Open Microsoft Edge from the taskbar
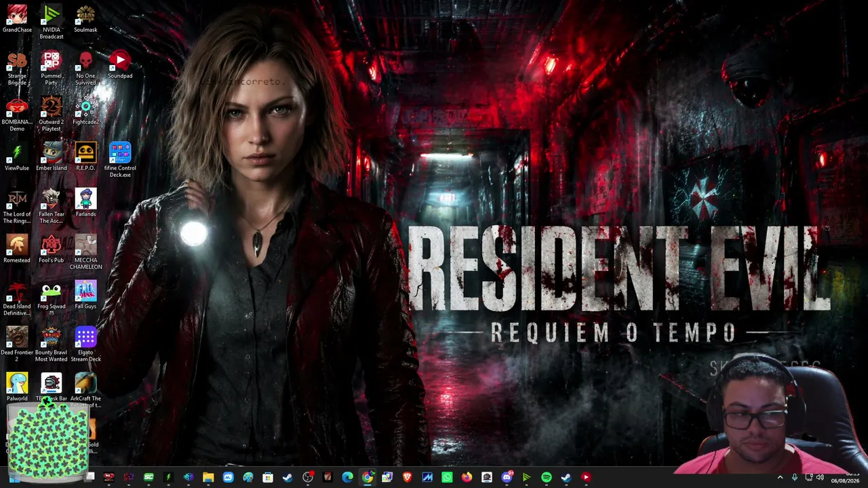Screen dimensions: 868x488 (x=347, y=477)
